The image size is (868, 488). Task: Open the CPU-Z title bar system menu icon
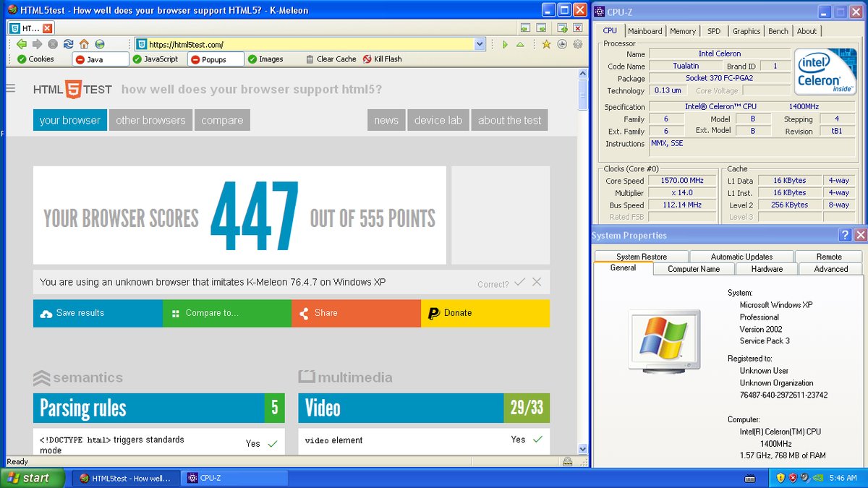pyautogui.click(x=600, y=12)
